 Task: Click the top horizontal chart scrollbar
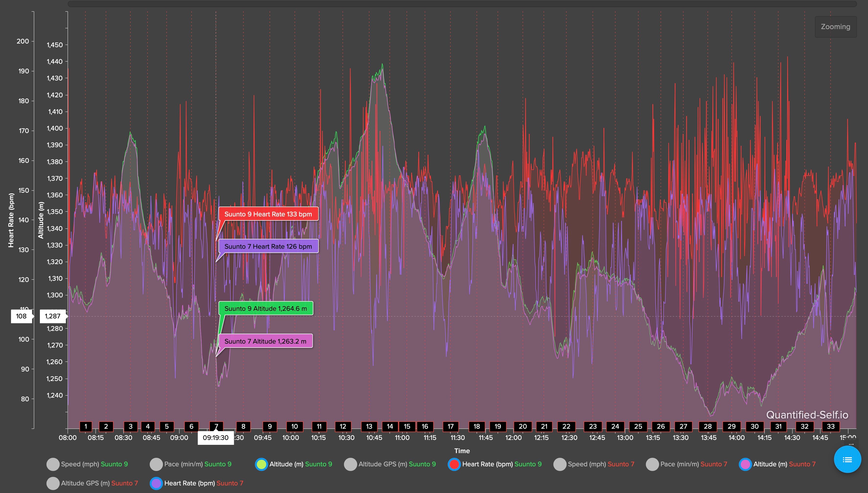pos(462,4)
